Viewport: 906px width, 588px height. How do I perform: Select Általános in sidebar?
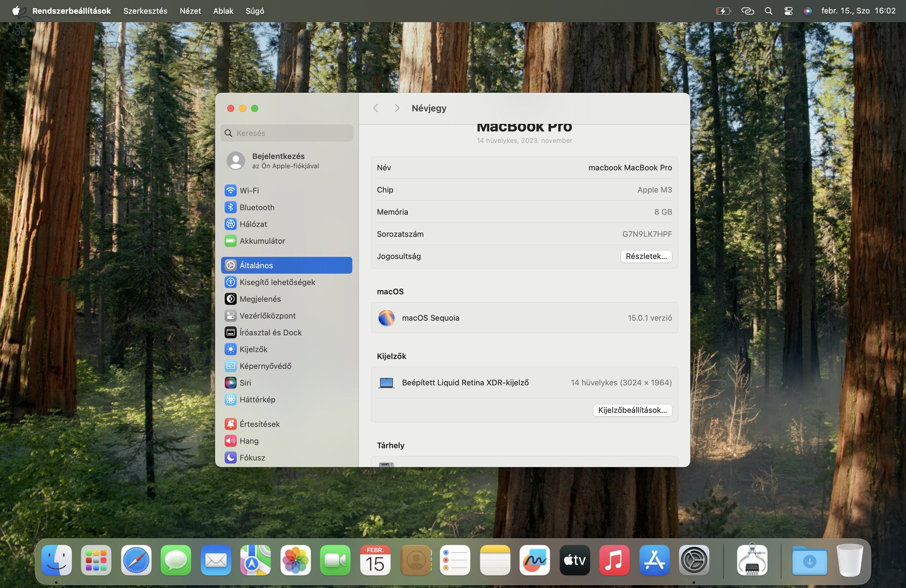click(286, 266)
